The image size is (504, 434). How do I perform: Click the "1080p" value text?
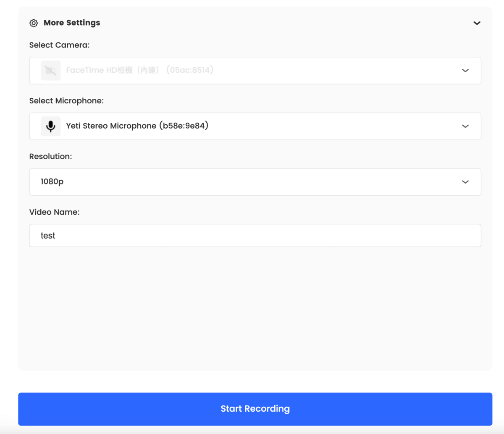point(52,181)
